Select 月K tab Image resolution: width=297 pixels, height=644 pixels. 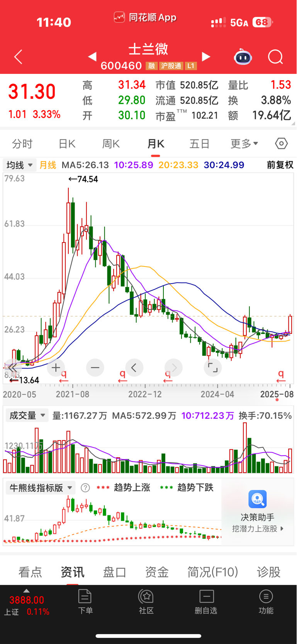156,144
